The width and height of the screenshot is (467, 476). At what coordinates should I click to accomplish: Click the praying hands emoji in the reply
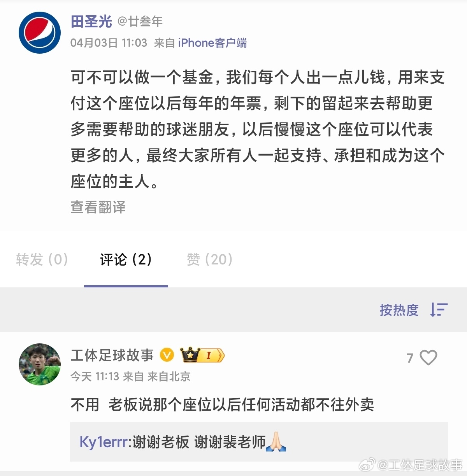coord(276,442)
